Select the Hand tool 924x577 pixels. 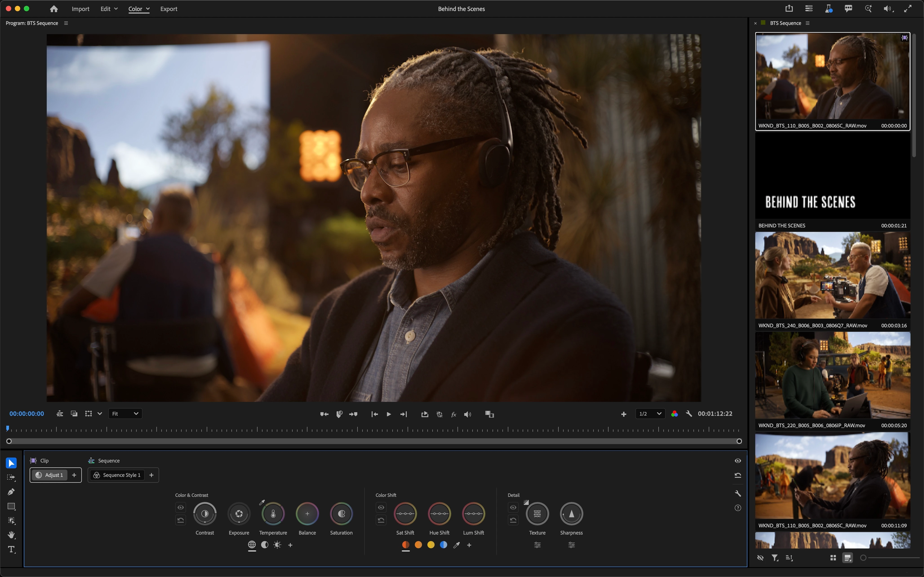click(x=11, y=535)
